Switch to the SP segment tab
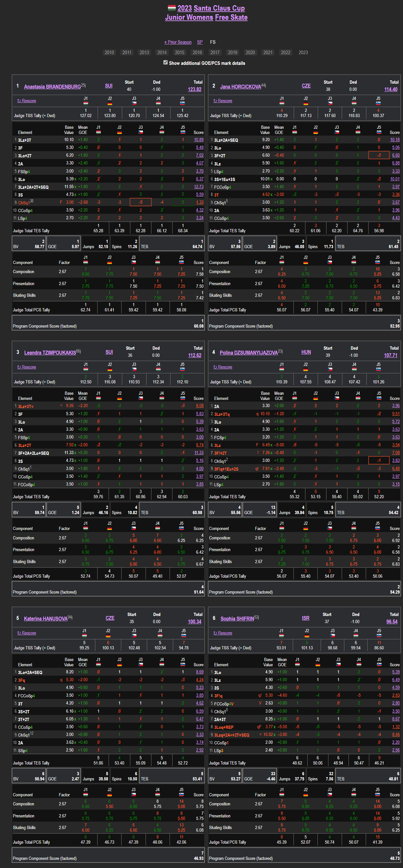Screen dimensions: 403x868 tap(200, 42)
